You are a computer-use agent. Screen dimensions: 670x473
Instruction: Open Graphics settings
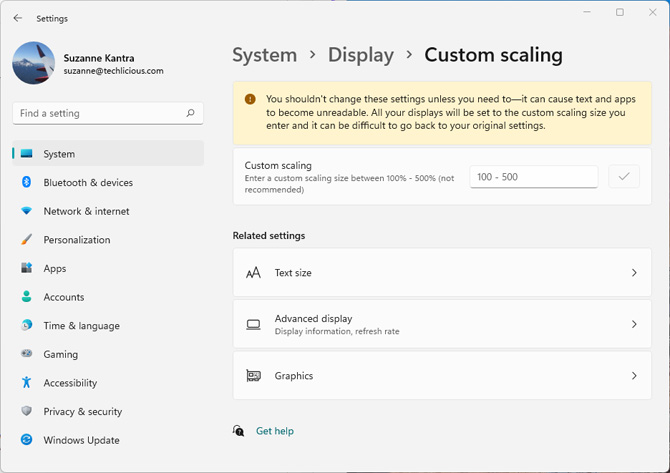442,376
